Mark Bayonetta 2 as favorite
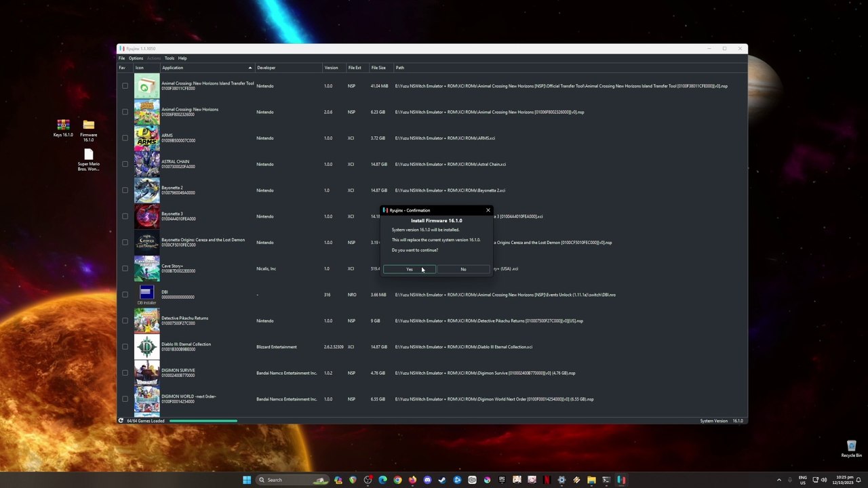 point(125,190)
